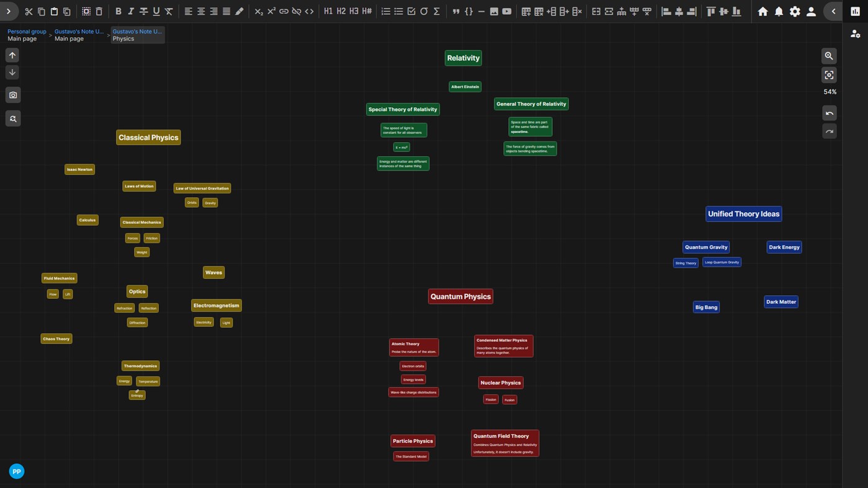Apply H1 heading from the toolbar
This screenshot has width=868, height=488.
[328, 11]
